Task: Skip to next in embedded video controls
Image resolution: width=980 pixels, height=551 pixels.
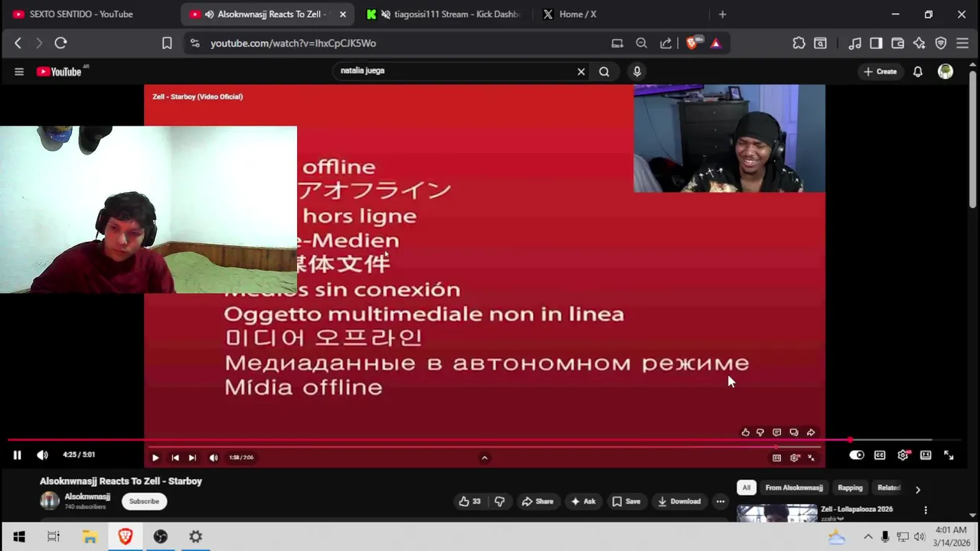Action: 192,458
